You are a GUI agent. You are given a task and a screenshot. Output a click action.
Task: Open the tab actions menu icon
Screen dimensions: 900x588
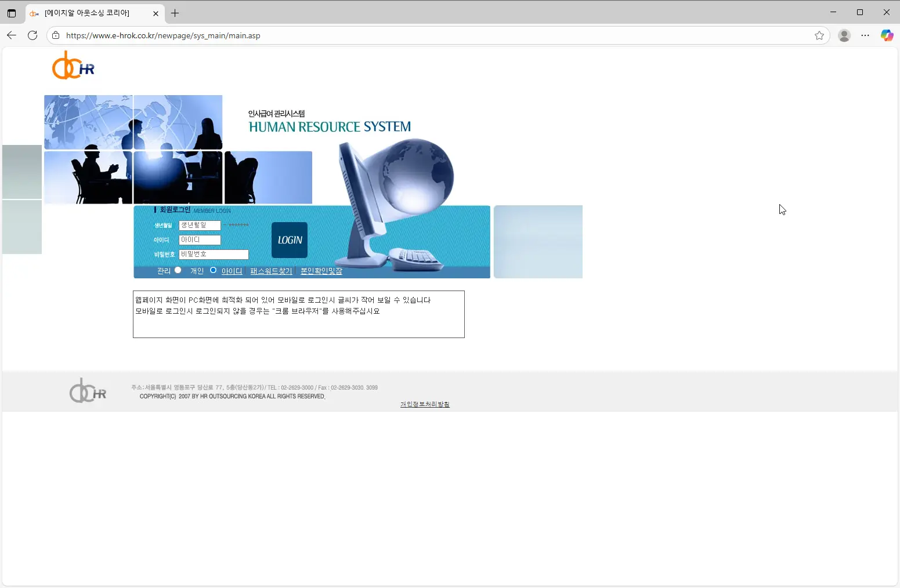12,13
